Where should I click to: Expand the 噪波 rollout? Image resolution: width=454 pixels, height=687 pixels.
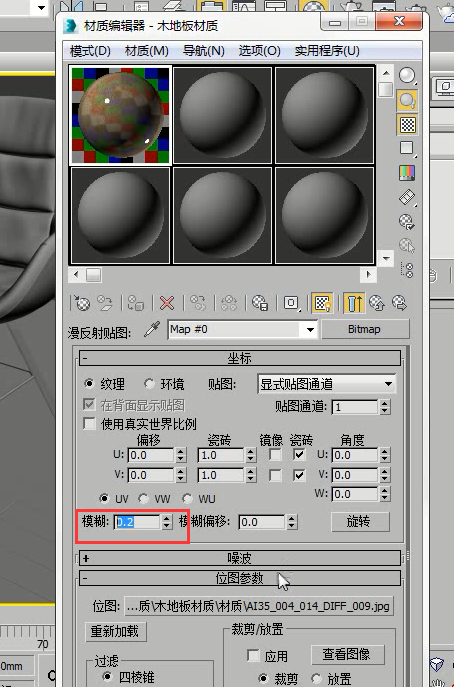point(240,558)
